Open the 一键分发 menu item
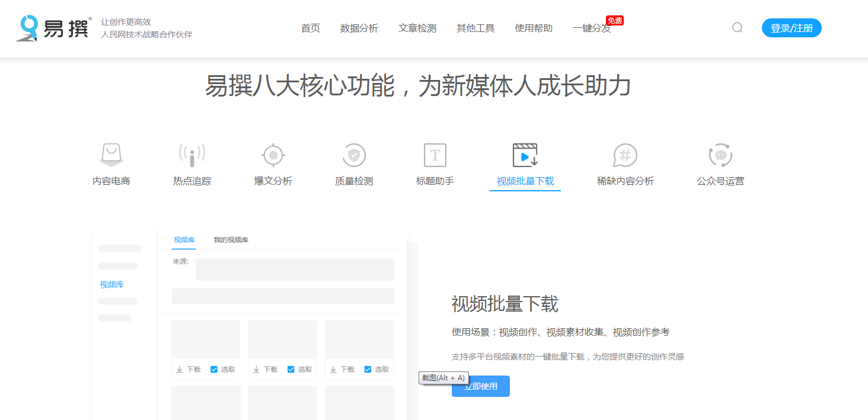Viewport: 868px width, 420px height. 592,28
